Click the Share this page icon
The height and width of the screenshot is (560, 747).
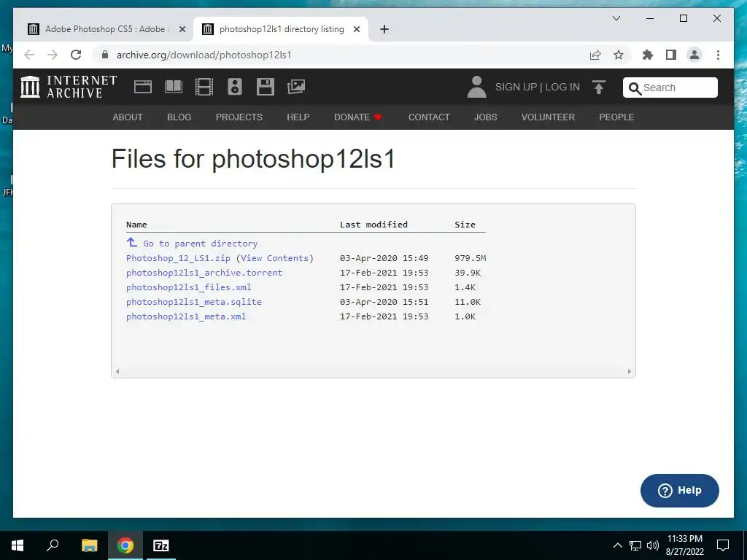(595, 55)
